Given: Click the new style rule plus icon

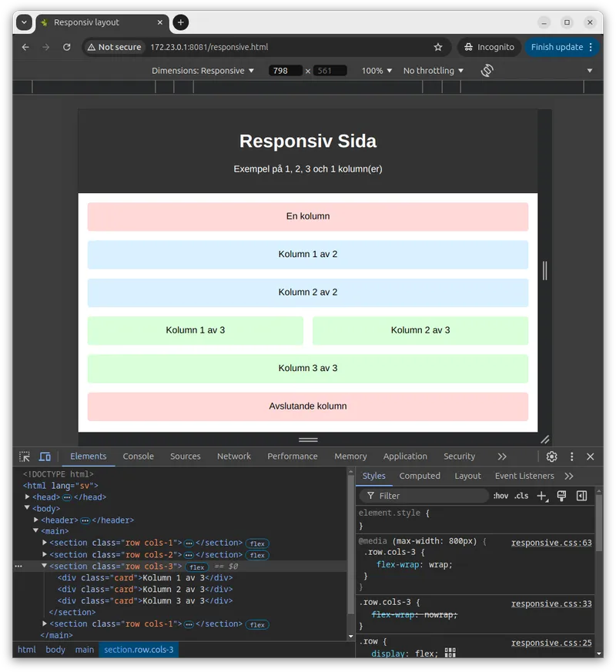Looking at the screenshot, I should tap(542, 496).
